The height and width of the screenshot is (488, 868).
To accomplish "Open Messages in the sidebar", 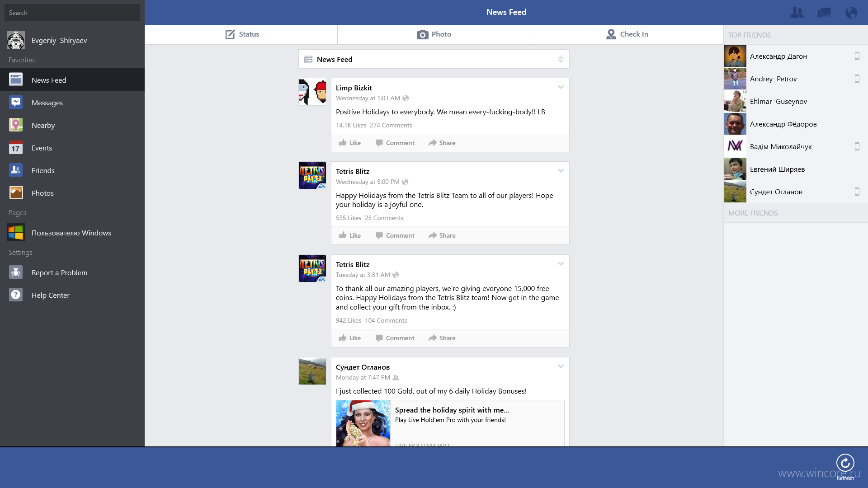I will 72,103.
